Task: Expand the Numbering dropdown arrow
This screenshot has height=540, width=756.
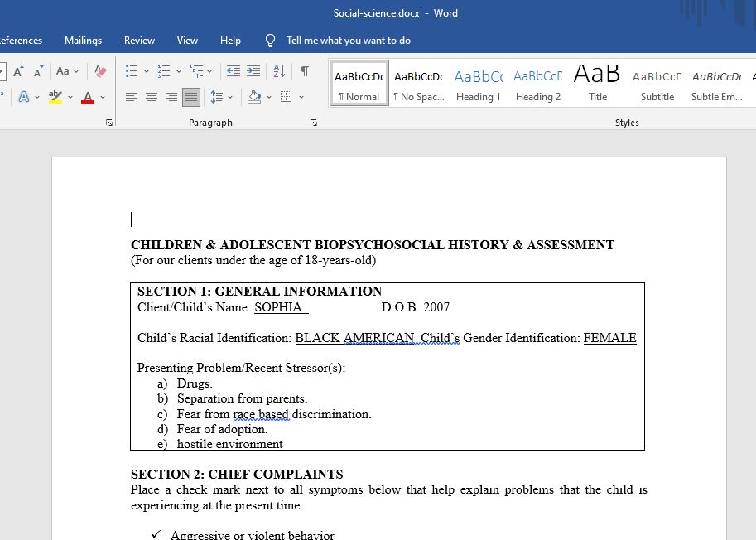Action: tap(179, 71)
